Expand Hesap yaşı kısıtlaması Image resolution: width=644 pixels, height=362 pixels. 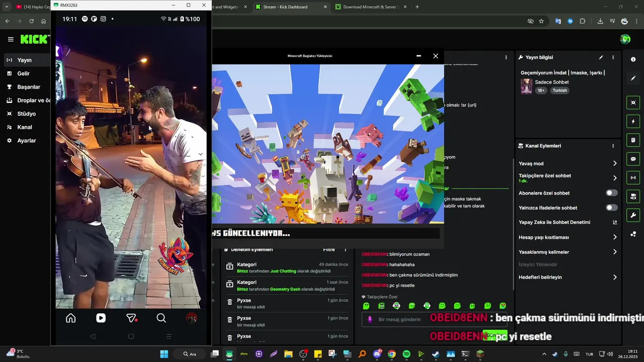click(x=568, y=237)
